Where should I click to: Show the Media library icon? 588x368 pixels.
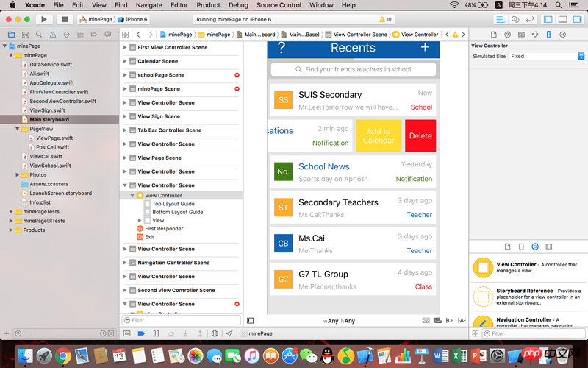click(549, 247)
